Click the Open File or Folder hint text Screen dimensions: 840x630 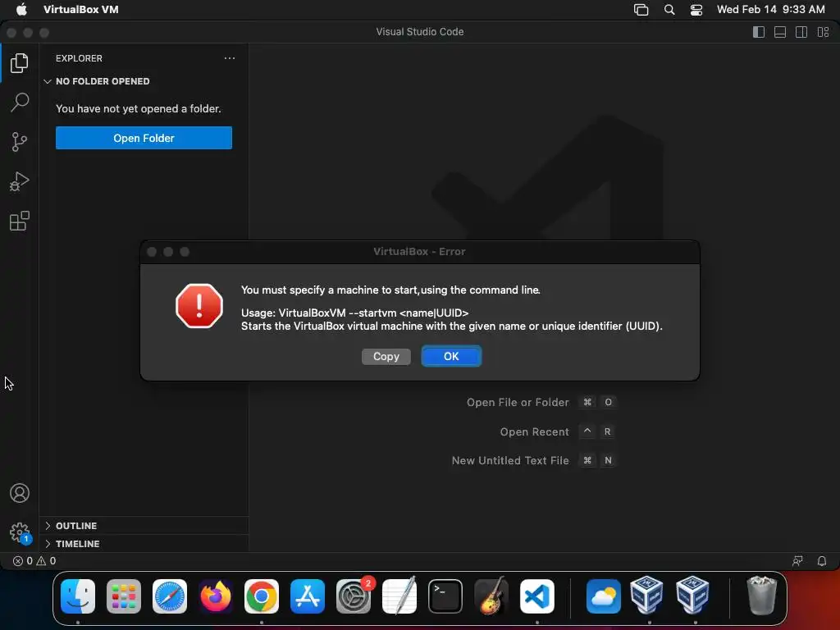point(518,402)
